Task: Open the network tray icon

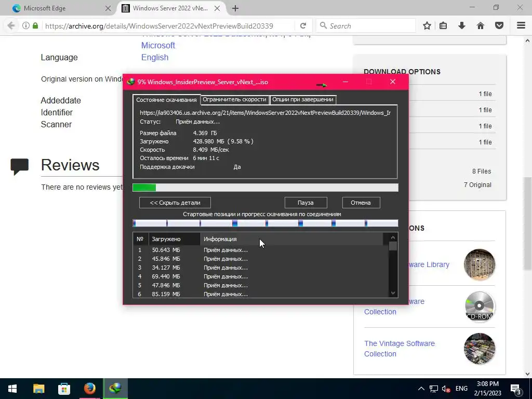Action: pos(433,389)
